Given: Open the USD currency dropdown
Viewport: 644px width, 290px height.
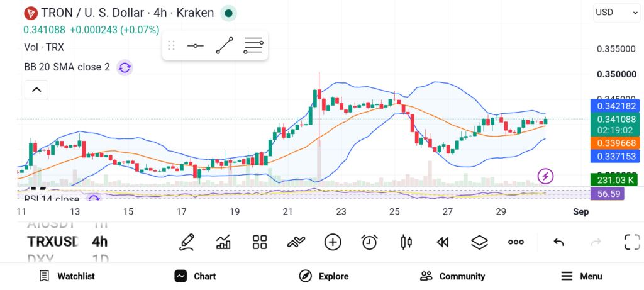Looking at the screenshot, I should click(617, 13).
